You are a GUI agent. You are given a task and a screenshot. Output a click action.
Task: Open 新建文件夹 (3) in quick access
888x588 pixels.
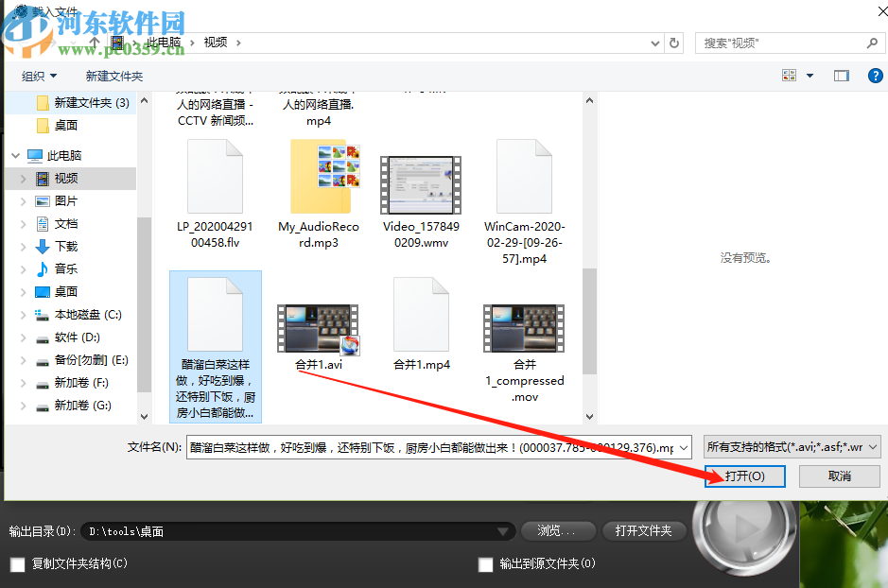[x=92, y=103]
